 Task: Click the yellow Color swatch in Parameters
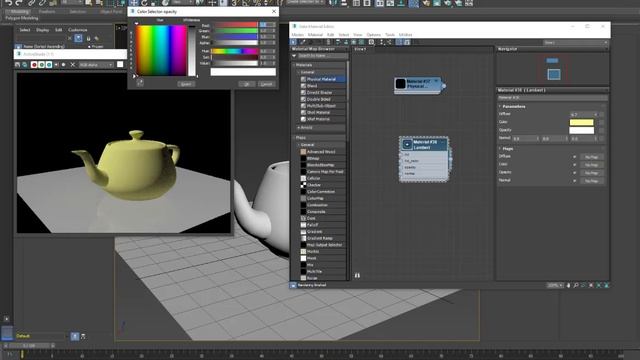point(582,122)
